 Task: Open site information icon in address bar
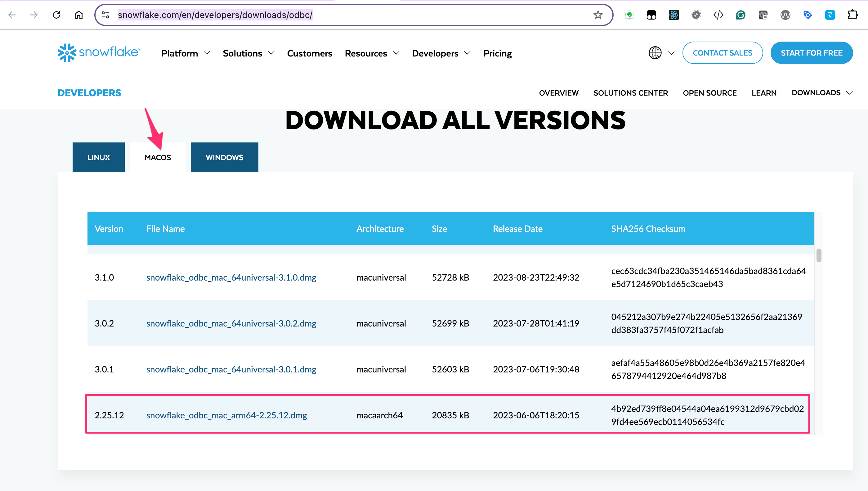(105, 15)
